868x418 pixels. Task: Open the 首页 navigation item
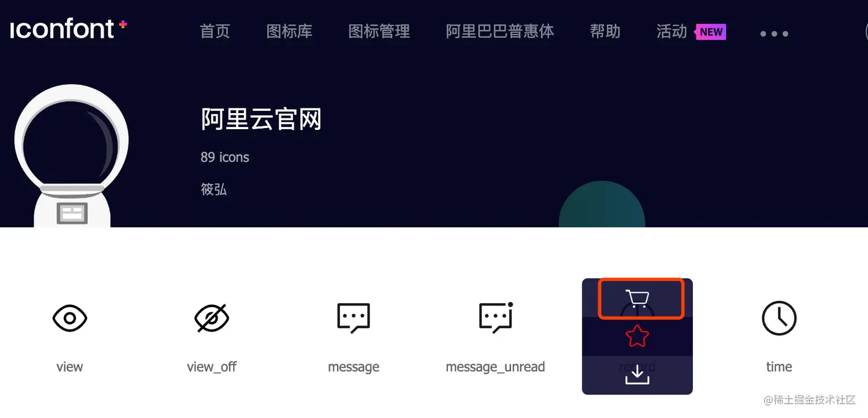coord(215,31)
